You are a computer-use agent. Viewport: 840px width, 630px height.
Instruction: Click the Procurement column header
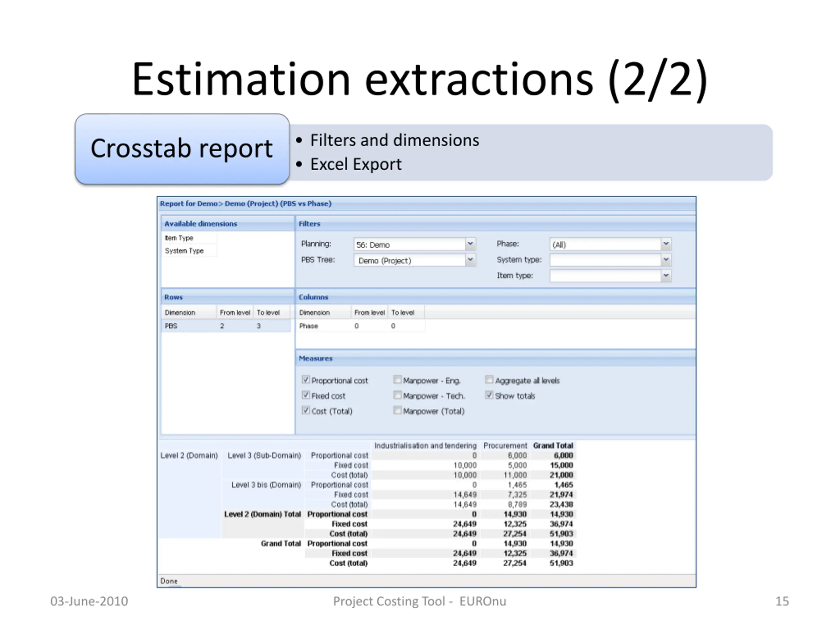[505, 446]
